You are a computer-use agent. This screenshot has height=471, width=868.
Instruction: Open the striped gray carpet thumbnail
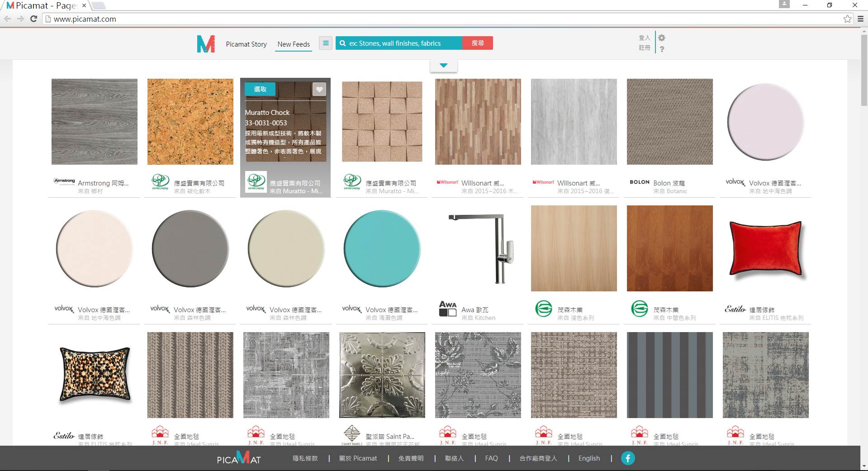pos(670,375)
